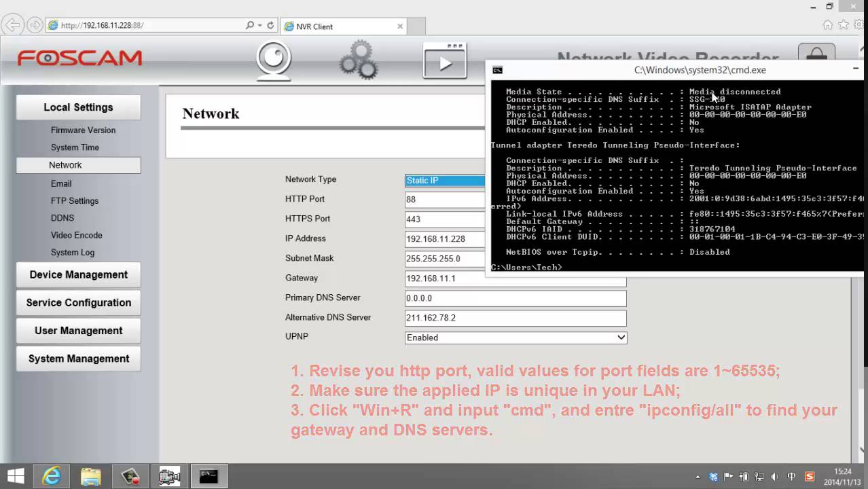Open the Windows Start button
This screenshot has height=489, width=868.
(16, 476)
